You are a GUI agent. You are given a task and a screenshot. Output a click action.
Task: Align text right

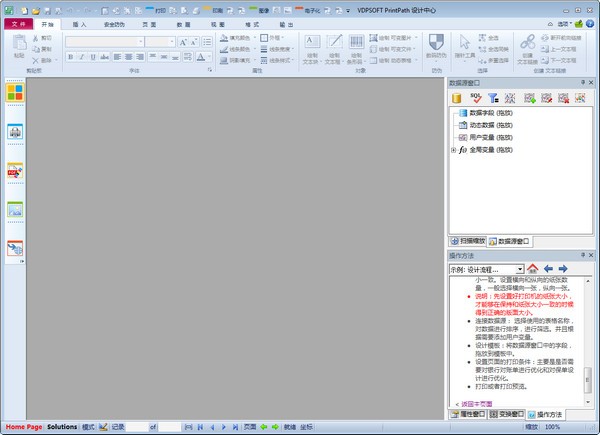[140, 57]
